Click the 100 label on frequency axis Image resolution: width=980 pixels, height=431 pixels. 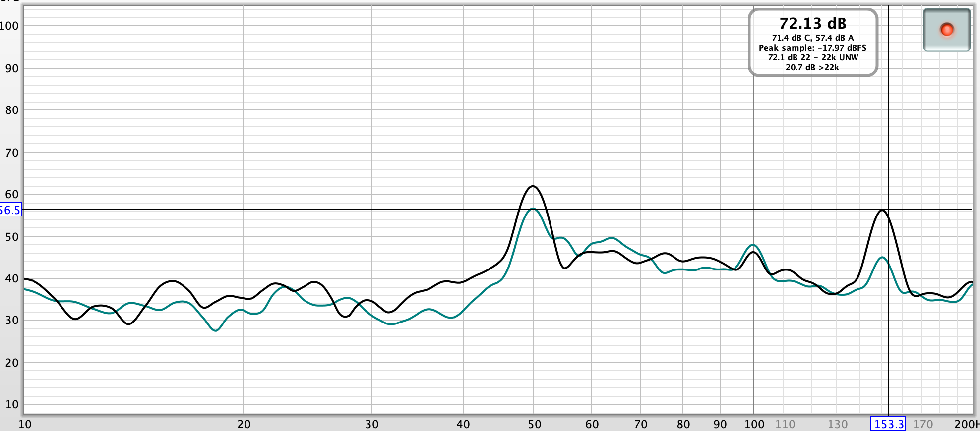pos(754,424)
